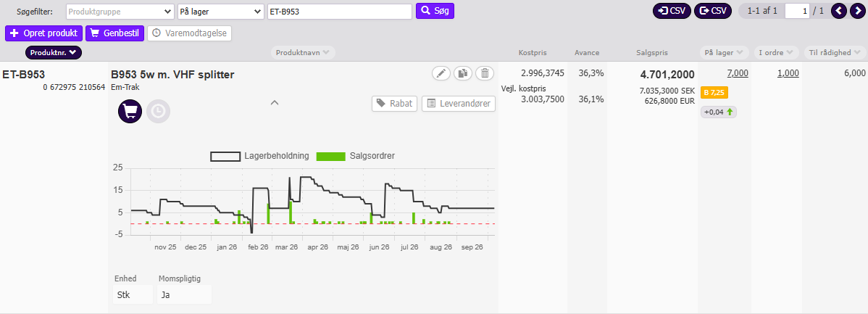Open the På lager column header dropdown
Screen dimensions: 868x314
pyautogui.click(x=724, y=53)
